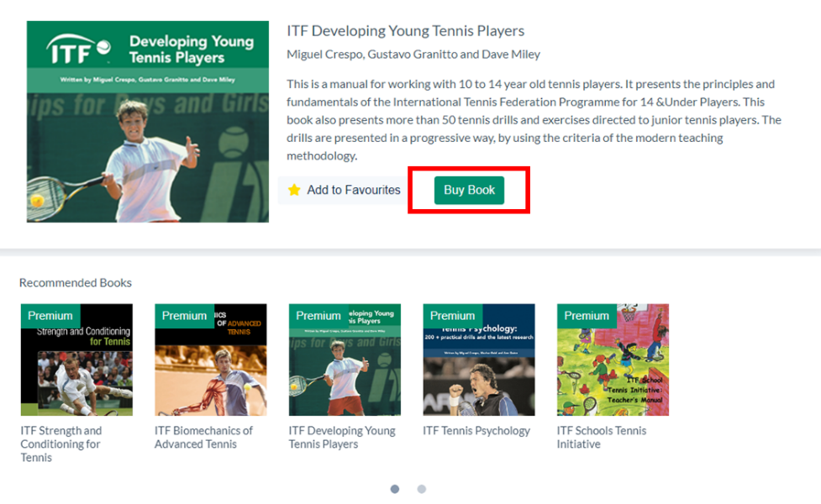Click title link ITF Schools Tennis Initiative

coord(601,437)
